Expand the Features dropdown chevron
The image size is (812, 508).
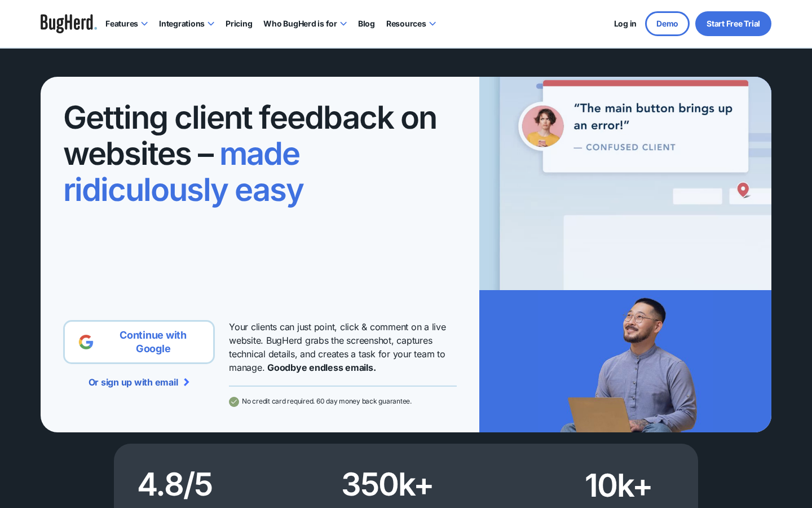[144, 24]
